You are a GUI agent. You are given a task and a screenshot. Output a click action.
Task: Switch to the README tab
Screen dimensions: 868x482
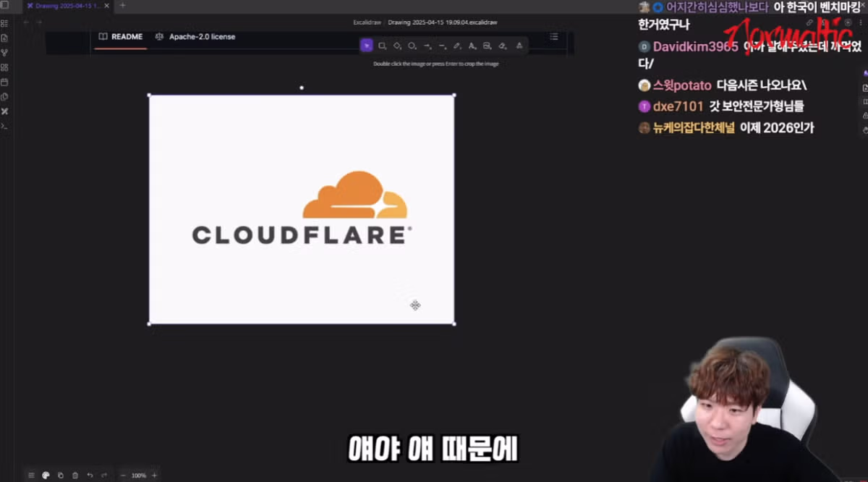click(121, 36)
